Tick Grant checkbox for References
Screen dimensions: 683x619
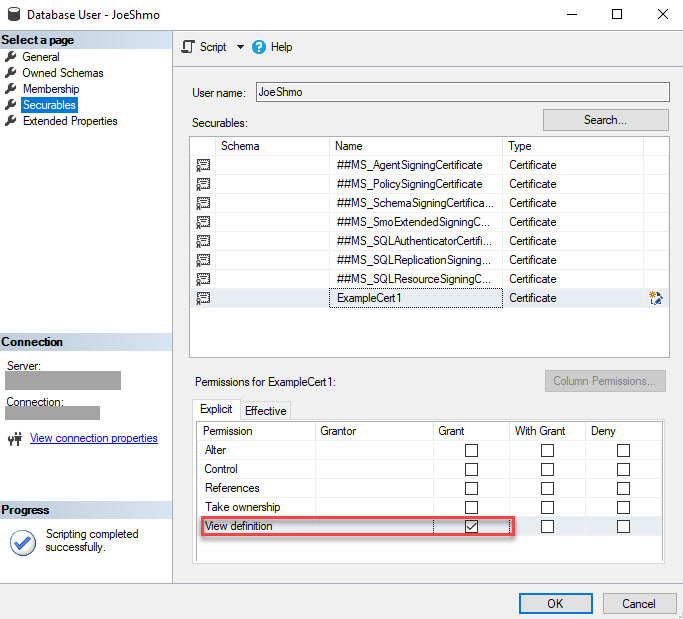tap(471, 488)
